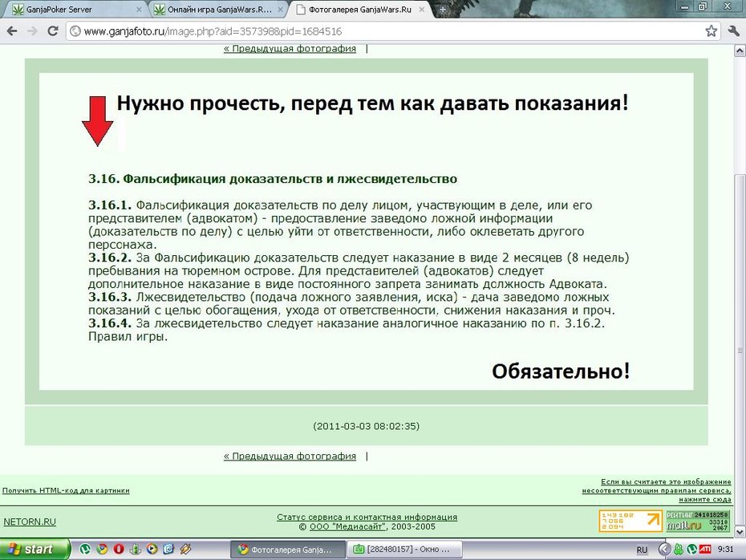This screenshot has height=560, width=746.
Task: Reload the page with the refresh icon
Action: [53, 31]
